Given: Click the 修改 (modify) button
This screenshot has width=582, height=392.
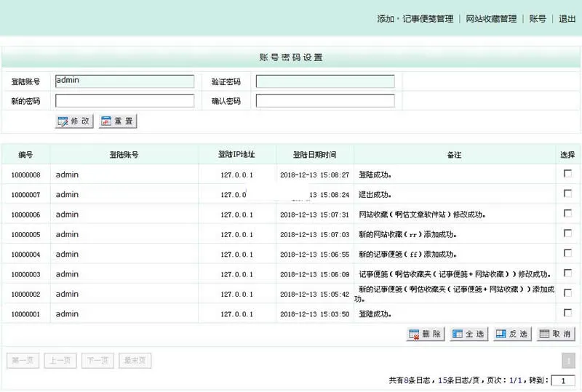Looking at the screenshot, I should 74,121.
